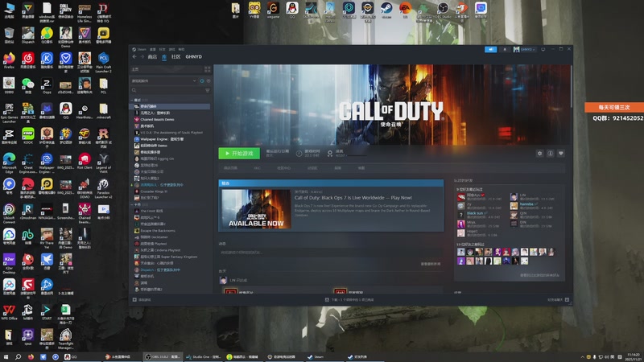Click add game plus icon
The height and width of the screenshot is (362, 644).
click(134, 299)
